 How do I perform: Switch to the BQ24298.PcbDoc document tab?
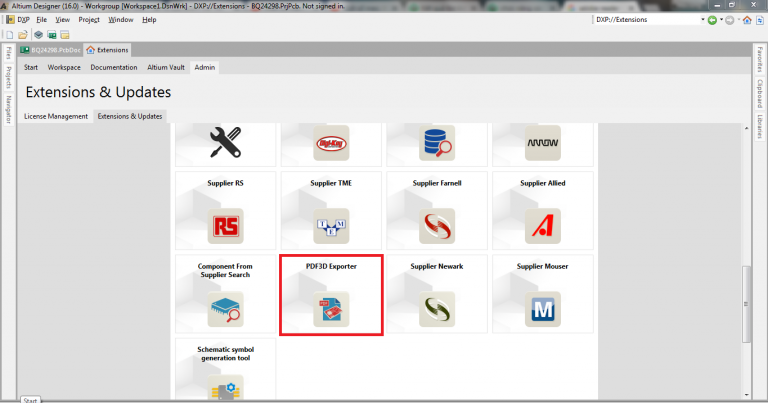pyautogui.click(x=50, y=50)
